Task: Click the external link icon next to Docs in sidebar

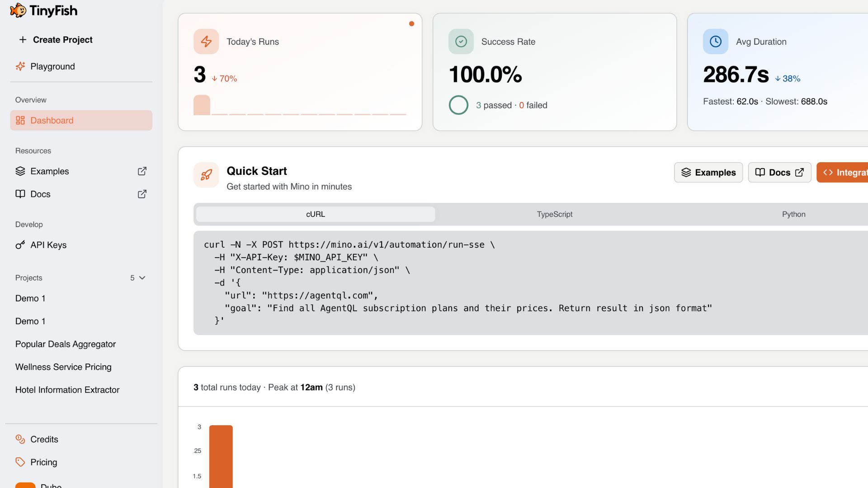Action: coord(142,194)
